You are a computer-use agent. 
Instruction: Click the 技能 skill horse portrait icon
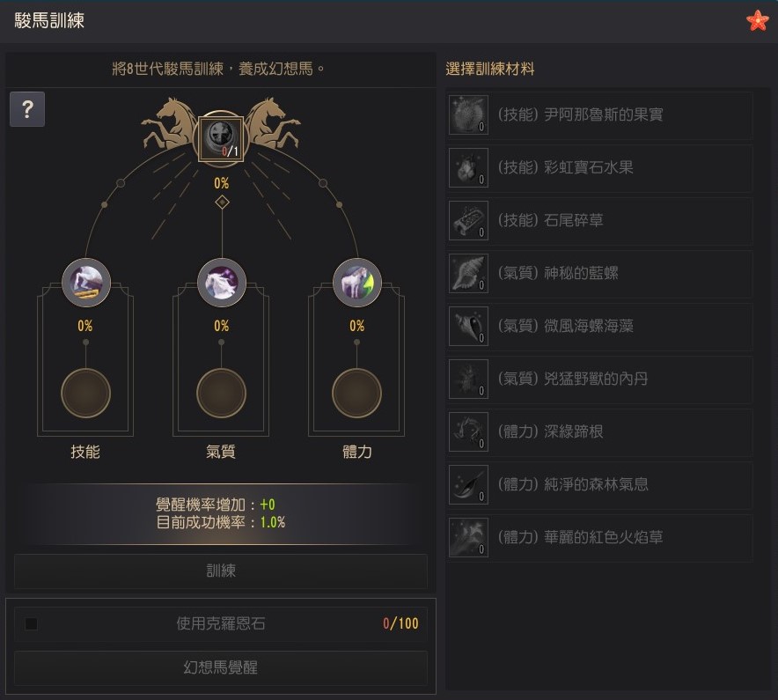click(x=86, y=283)
